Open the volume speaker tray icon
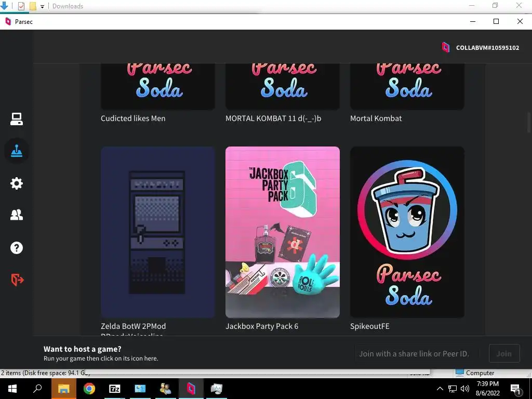The height and width of the screenshot is (399, 532). pyautogui.click(x=465, y=389)
